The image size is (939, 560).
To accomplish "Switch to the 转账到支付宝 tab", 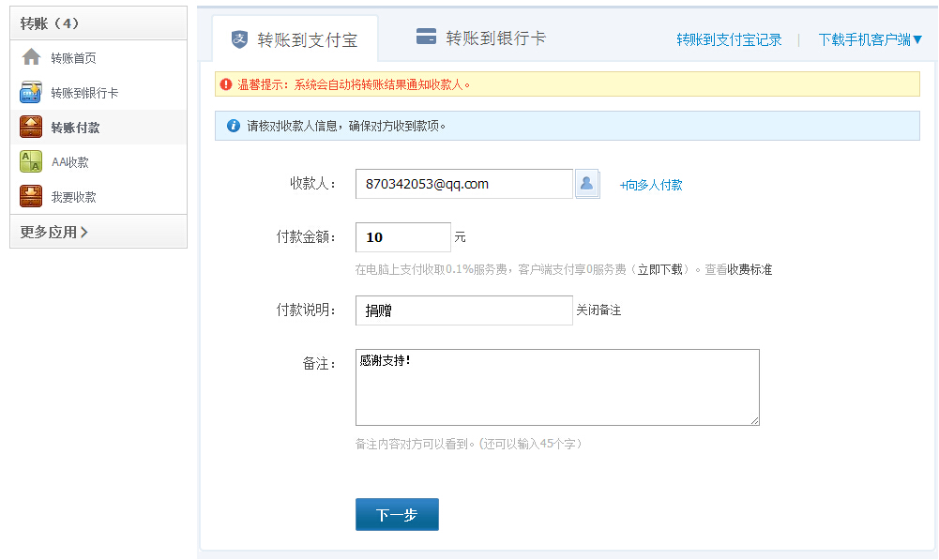I will 295,39.
